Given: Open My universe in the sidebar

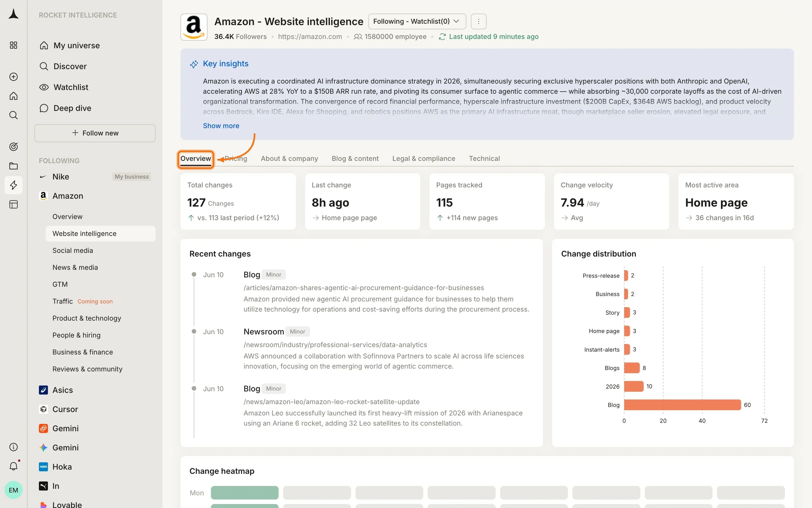Looking at the screenshot, I should pyautogui.click(x=95, y=45).
